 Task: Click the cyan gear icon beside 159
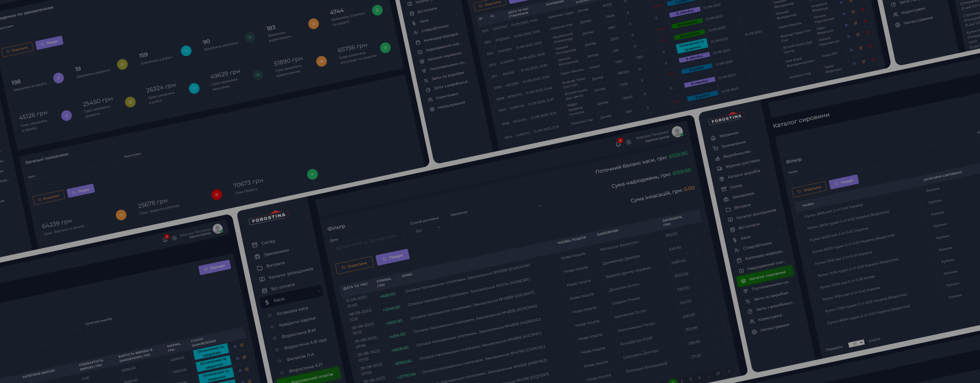pyautogui.click(x=186, y=51)
